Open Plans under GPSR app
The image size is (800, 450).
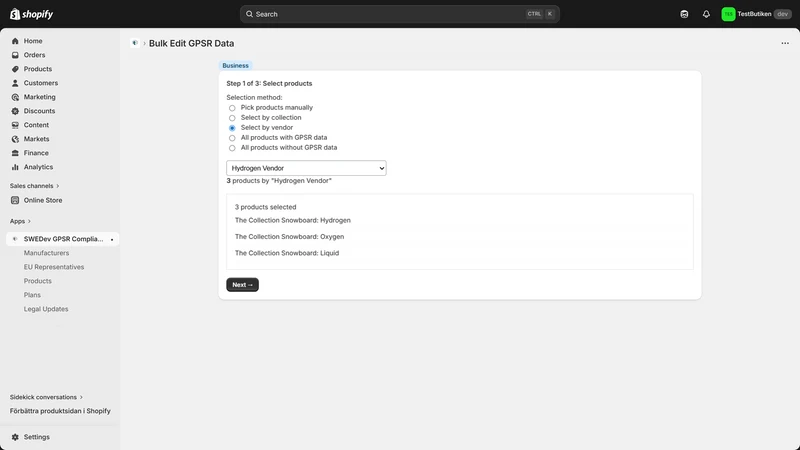click(x=32, y=295)
